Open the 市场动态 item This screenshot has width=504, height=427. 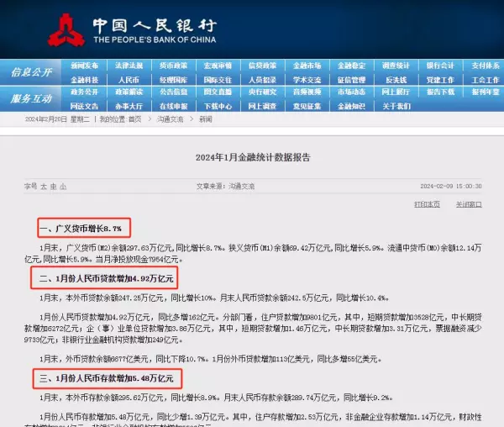(x=351, y=92)
